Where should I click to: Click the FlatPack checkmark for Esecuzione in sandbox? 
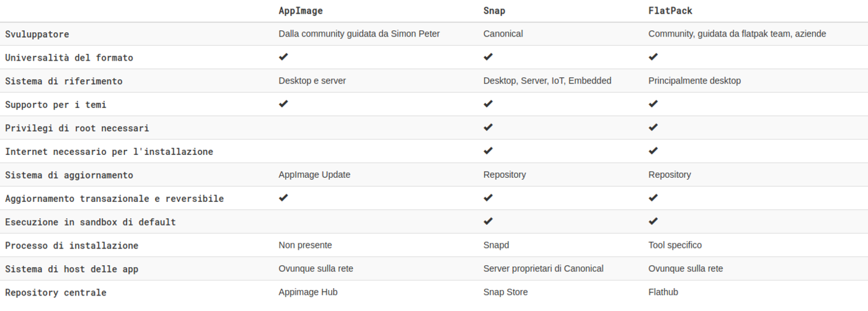coord(653,221)
